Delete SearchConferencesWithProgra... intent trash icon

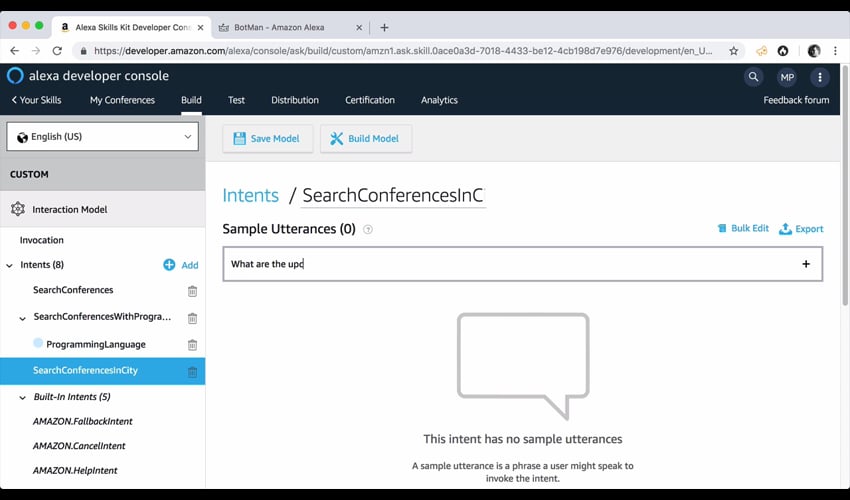pyautogui.click(x=192, y=318)
